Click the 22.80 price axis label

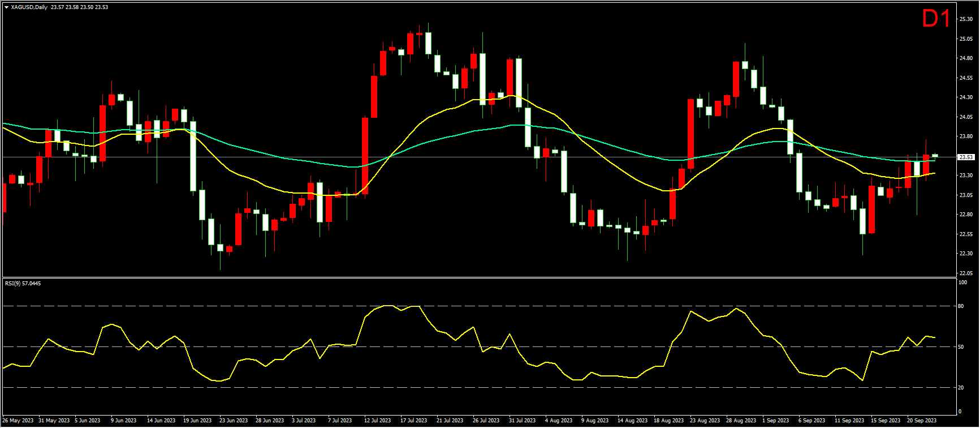click(966, 215)
